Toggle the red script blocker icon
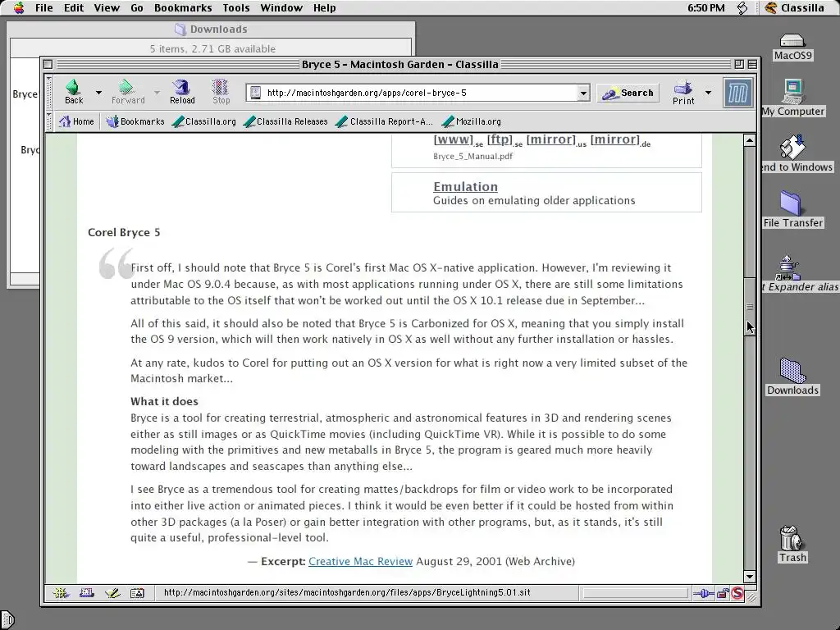 point(737,593)
